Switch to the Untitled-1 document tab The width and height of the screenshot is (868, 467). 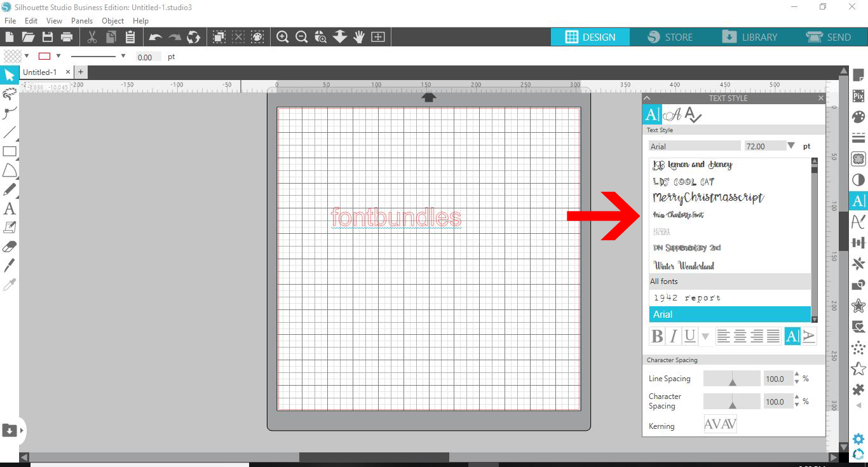(x=40, y=72)
